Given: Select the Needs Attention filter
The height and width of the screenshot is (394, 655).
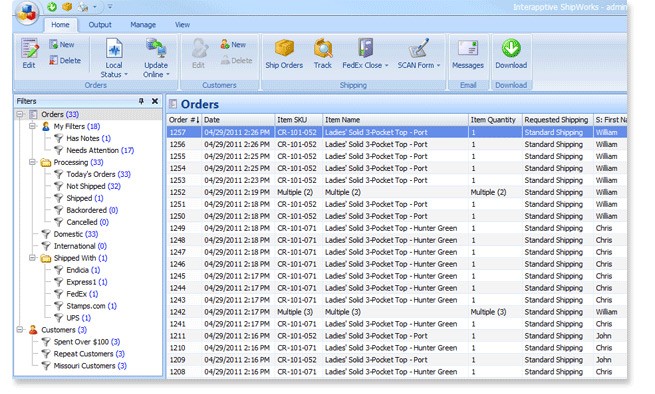Looking at the screenshot, I should point(94,150).
